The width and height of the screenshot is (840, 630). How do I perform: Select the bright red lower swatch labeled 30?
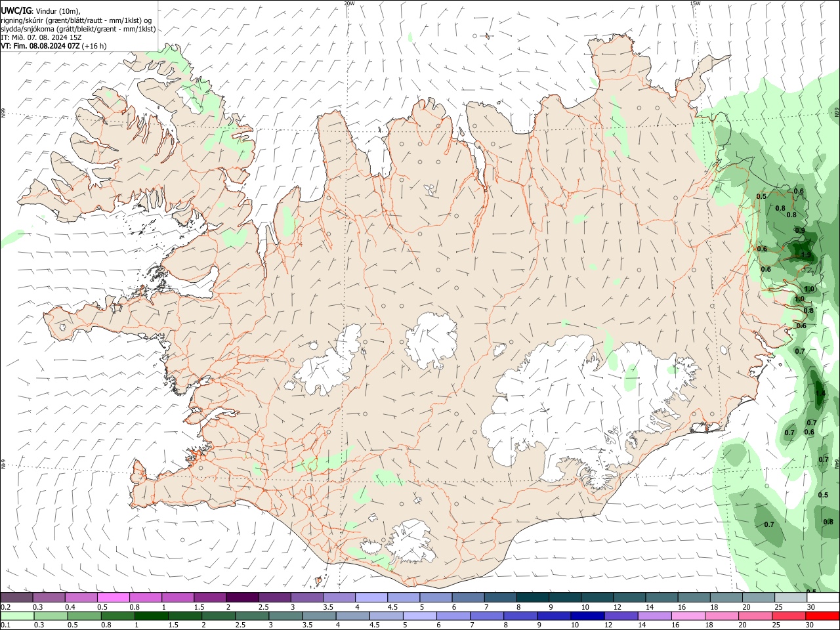tap(822, 616)
